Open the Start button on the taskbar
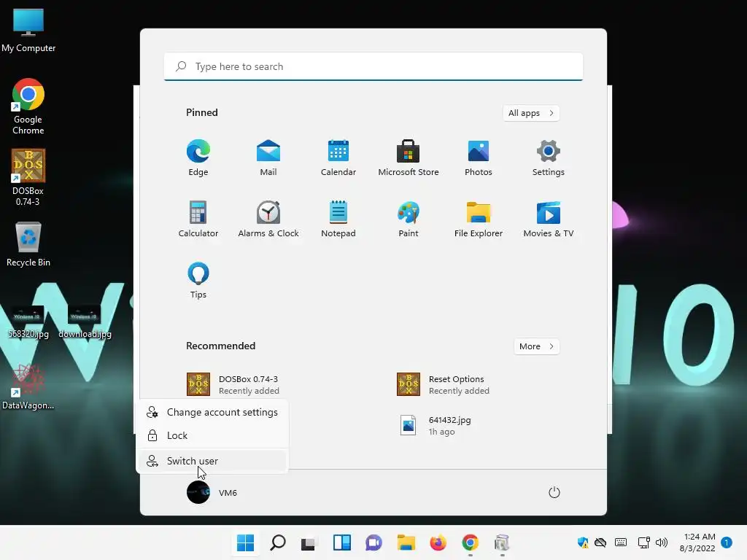747x560 pixels. tap(245, 542)
